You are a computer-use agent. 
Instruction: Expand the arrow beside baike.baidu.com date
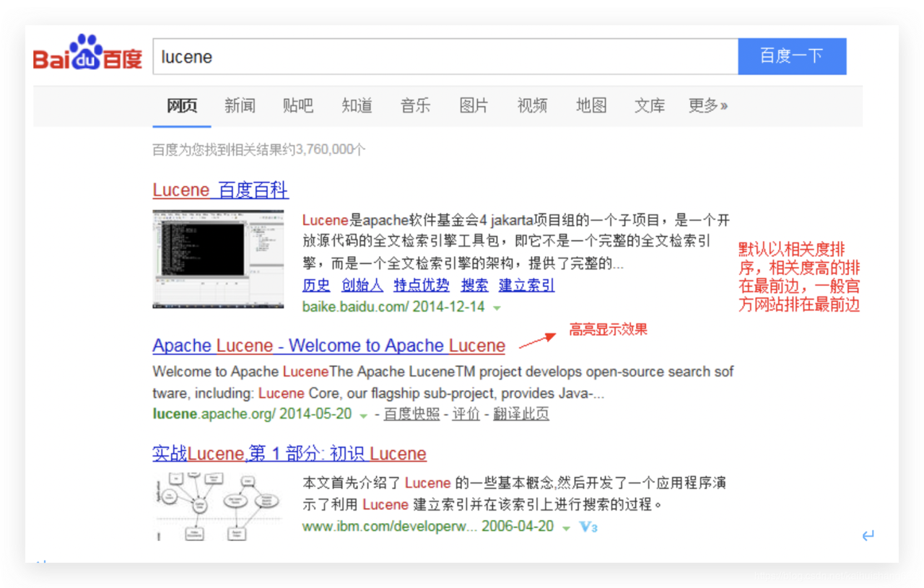pos(497,308)
